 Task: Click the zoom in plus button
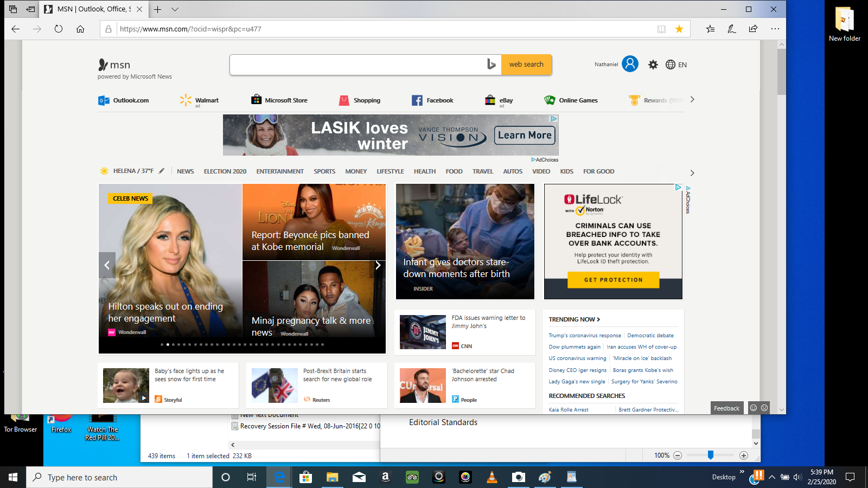744,455
